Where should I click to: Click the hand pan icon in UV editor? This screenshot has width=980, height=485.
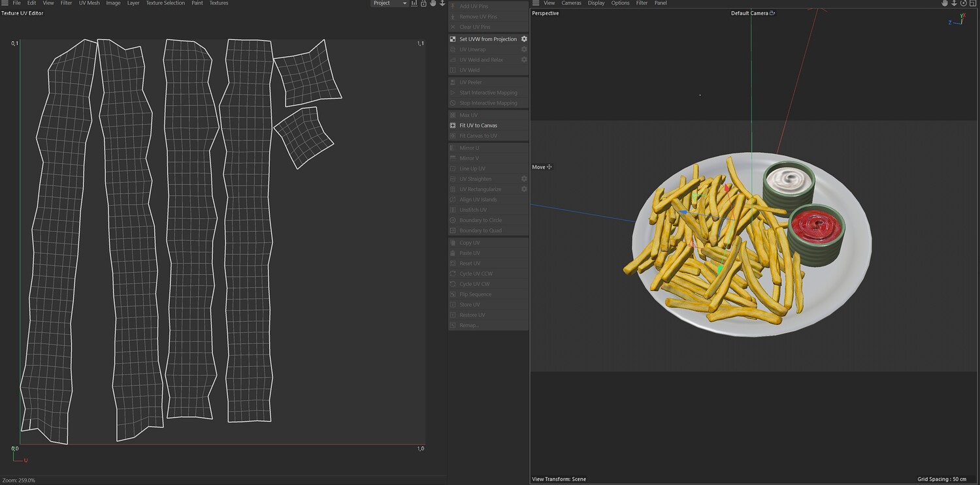click(x=433, y=3)
